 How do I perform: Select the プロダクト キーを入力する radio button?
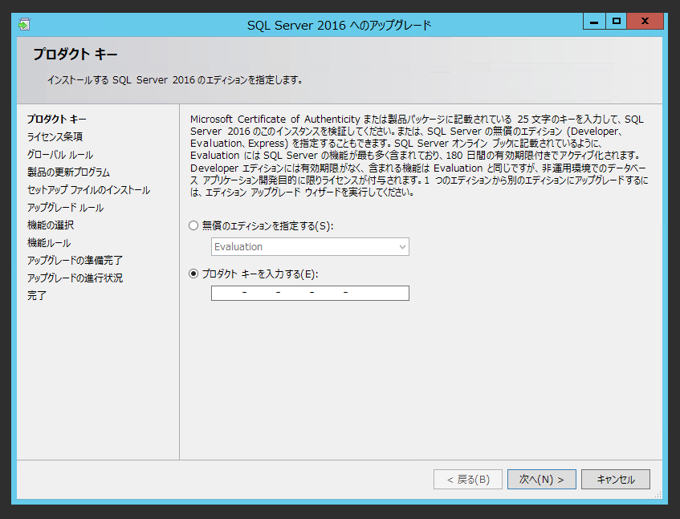tap(193, 274)
